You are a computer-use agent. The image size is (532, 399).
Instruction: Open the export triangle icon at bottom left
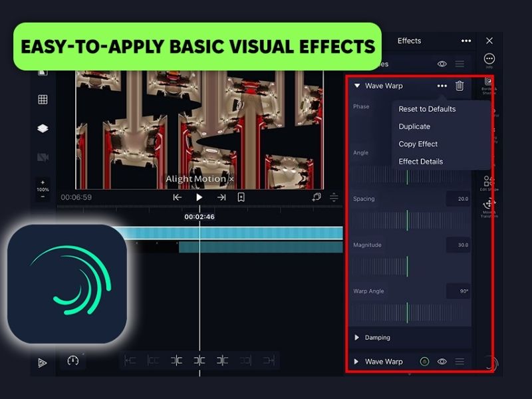click(x=43, y=362)
